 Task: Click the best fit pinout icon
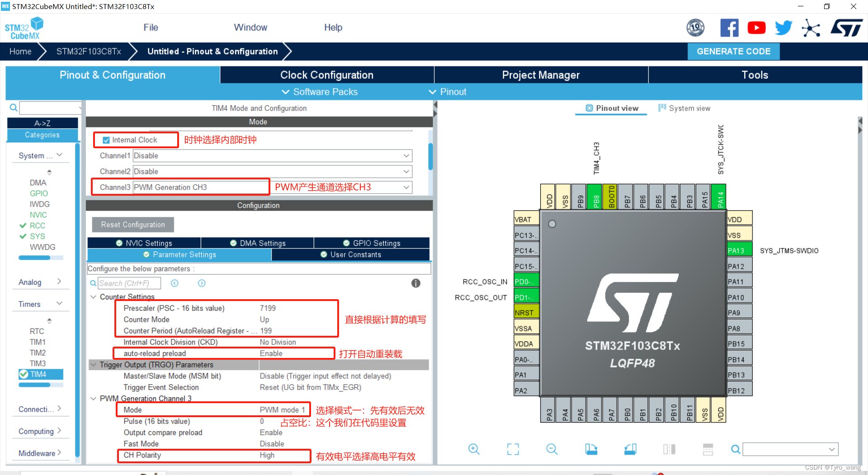click(x=513, y=449)
